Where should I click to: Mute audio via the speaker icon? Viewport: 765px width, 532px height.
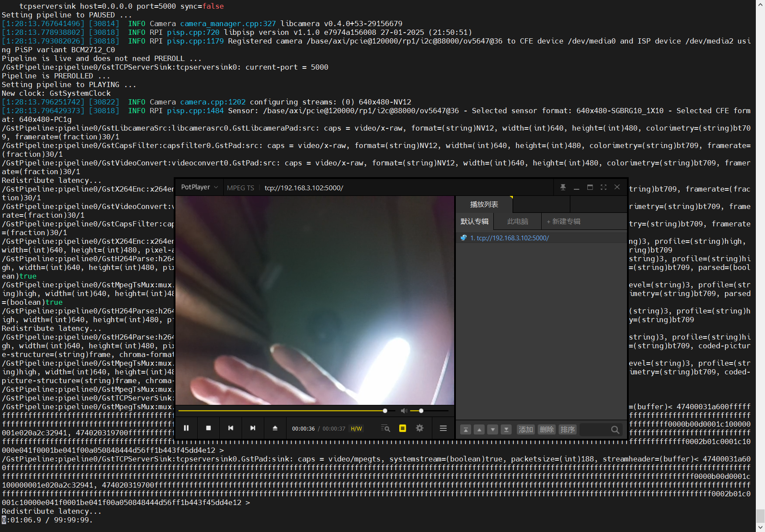tap(404, 411)
